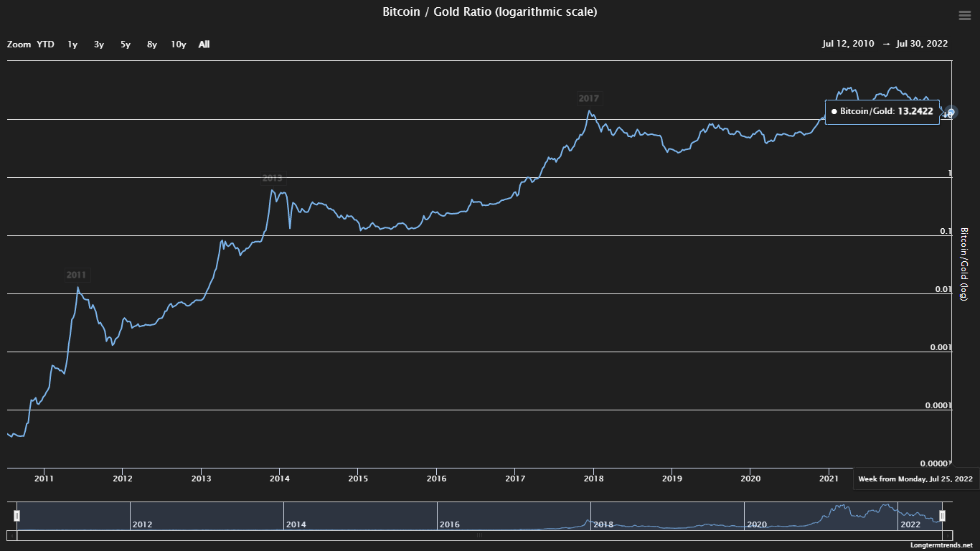The image size is (980, 551).
Task: Click the Bitcoin/Gold (log) axis title
Action: point(964,264)
